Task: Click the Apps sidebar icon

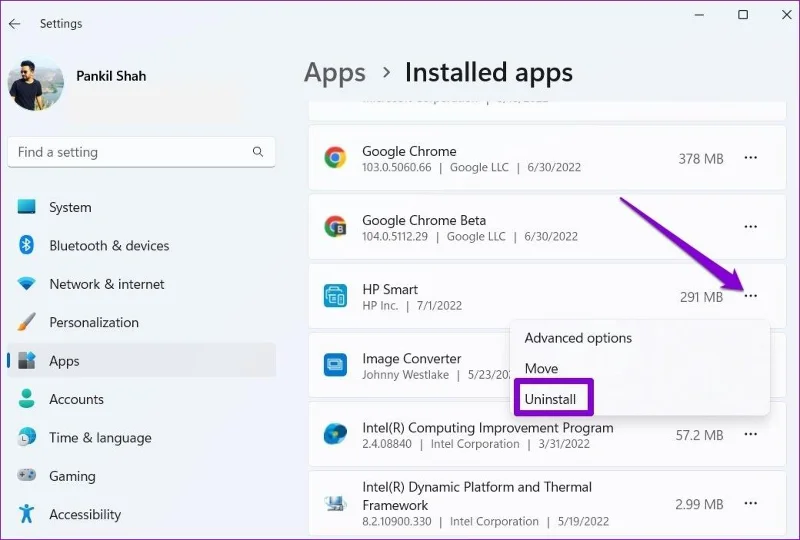Action: pyautogui.click(x=27, y=360)
